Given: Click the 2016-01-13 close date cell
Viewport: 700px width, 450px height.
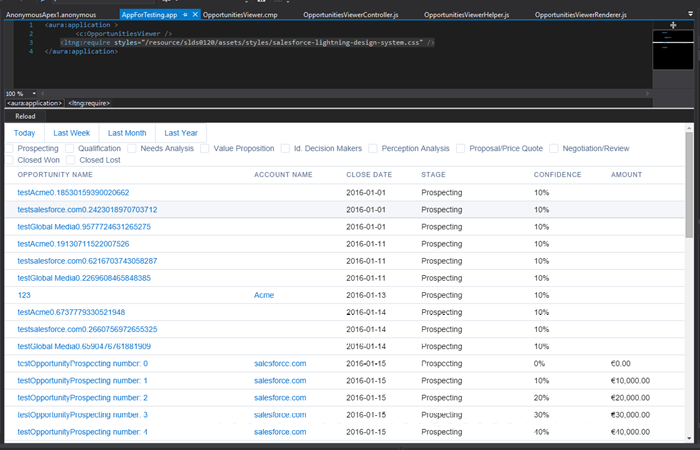Looking at the screenshot, I should pyautogui.click(x=366, y=295).
